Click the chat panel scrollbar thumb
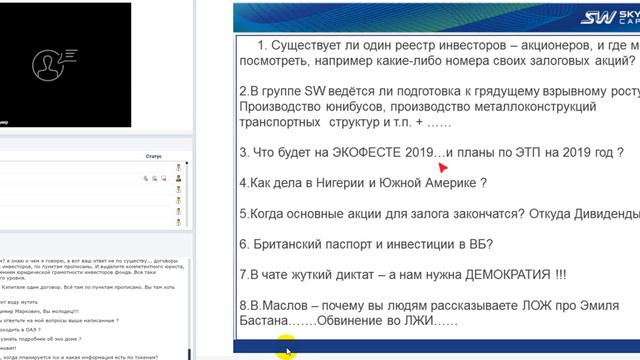Image resolution: width=640 pixels, height=360 pixels. pyautogui.click(x=189, y=354)
